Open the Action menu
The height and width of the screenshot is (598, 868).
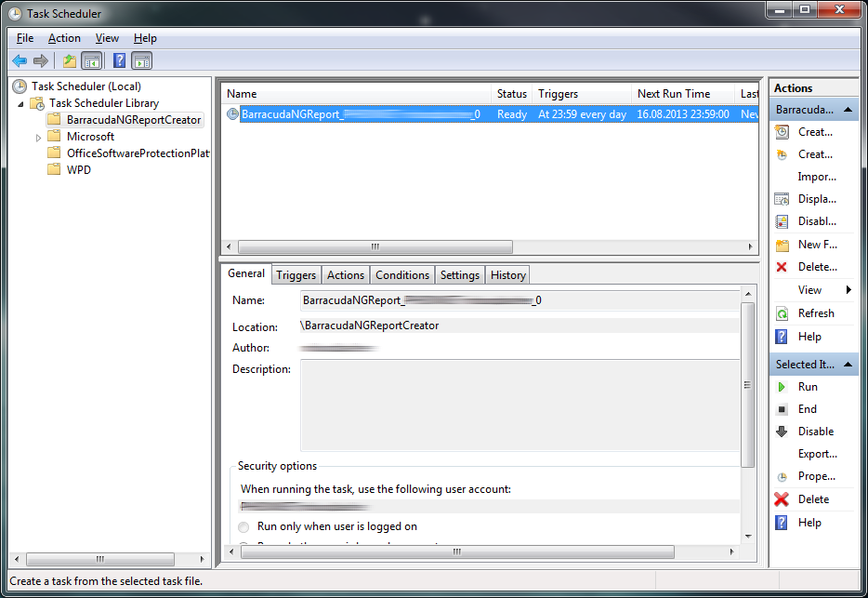[64, 38]
